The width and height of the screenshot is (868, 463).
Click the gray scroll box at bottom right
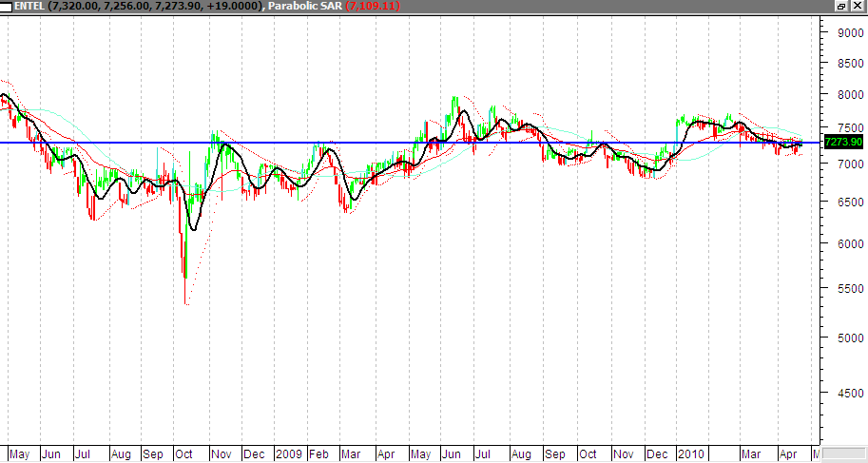[840, 454]
